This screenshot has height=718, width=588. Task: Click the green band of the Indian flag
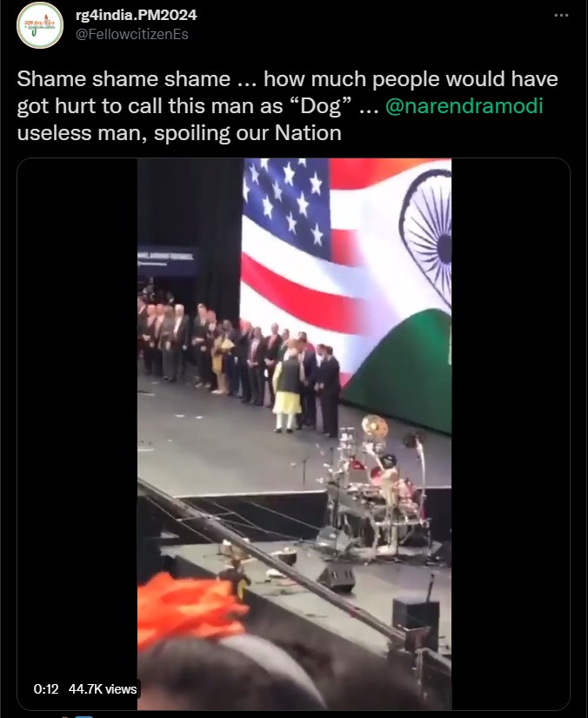click(x=398, y=371)
